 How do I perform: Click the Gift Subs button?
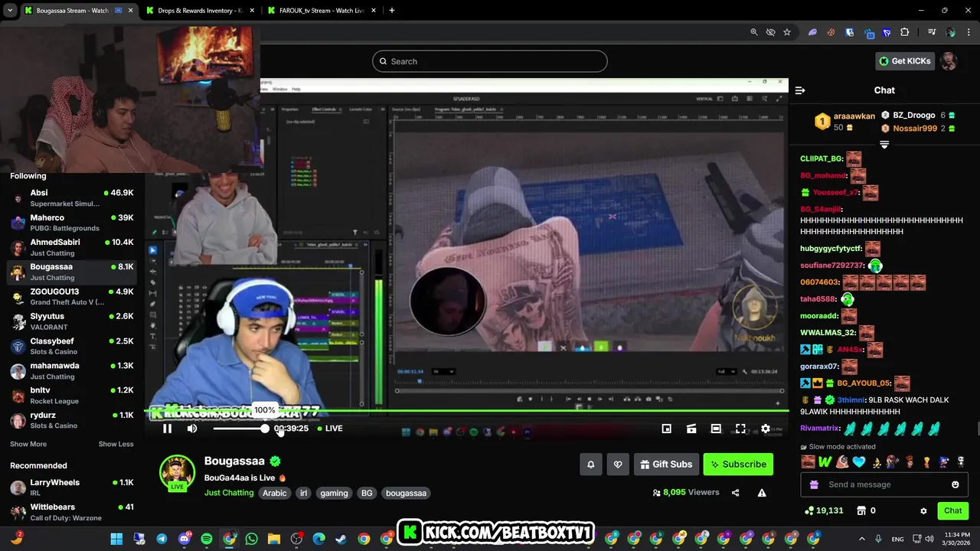point(666,465)
